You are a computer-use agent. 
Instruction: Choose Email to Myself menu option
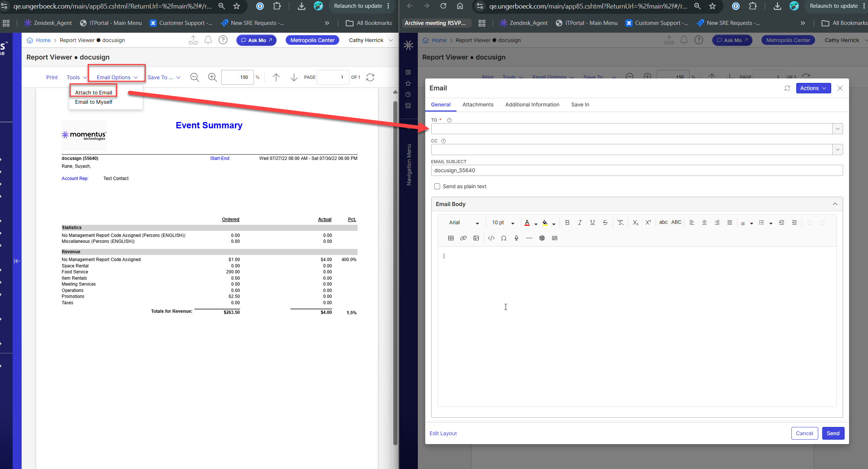(x=94, y=102)
